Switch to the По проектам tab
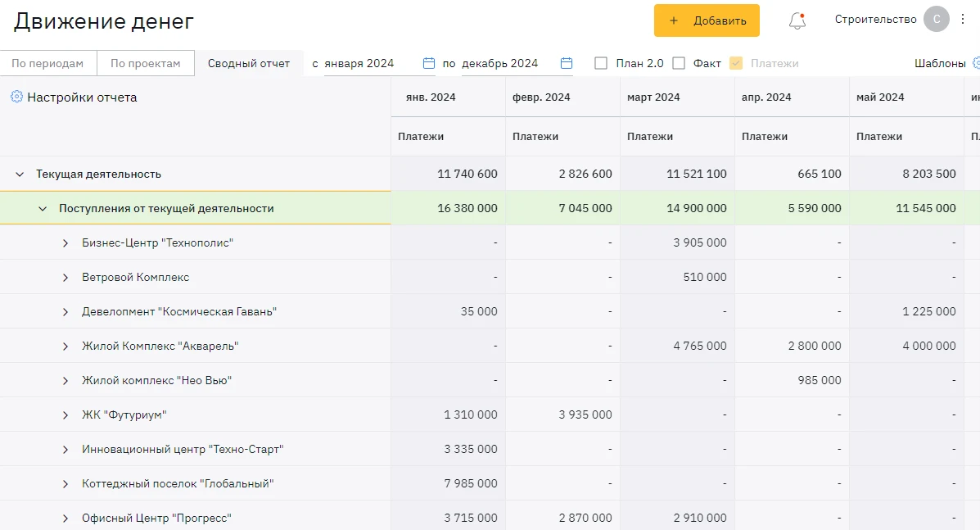This screenshot has height=530, width=980. [146, 63]
